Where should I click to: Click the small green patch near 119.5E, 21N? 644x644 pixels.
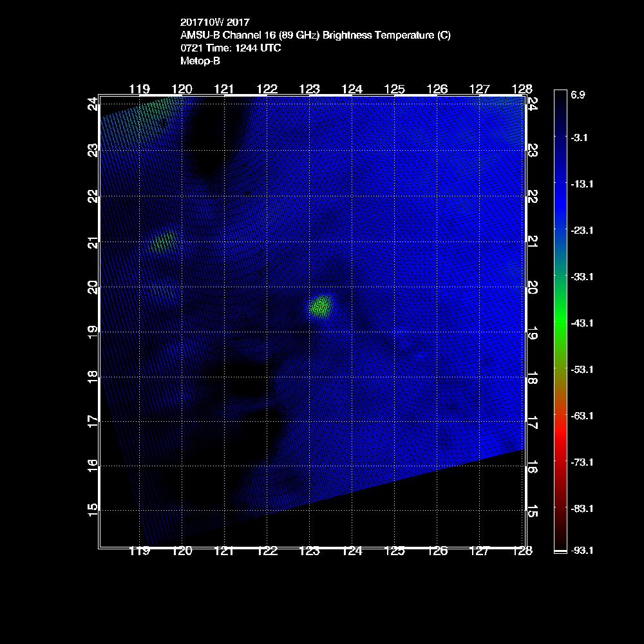coord(164,241)
